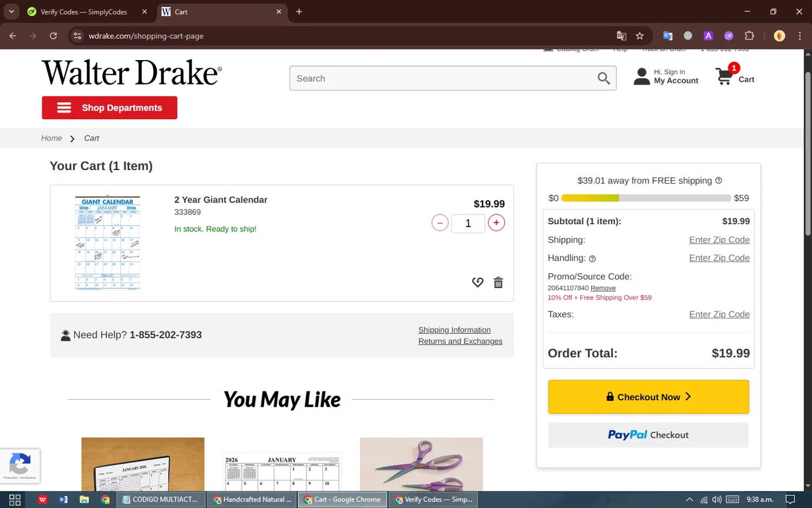Click the reCAPTCHA badge
Screen dimensions: 812x508
[x=20, y=466]
